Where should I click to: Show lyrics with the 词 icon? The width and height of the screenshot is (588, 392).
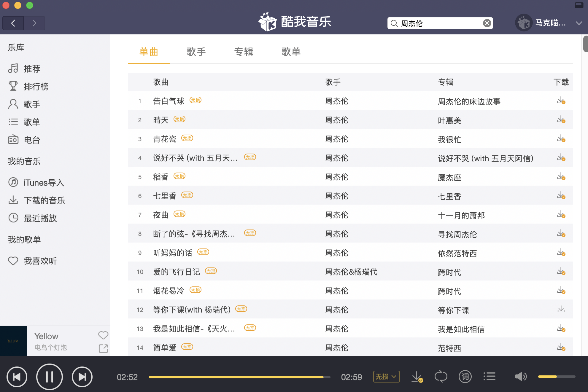coord(465,377)
